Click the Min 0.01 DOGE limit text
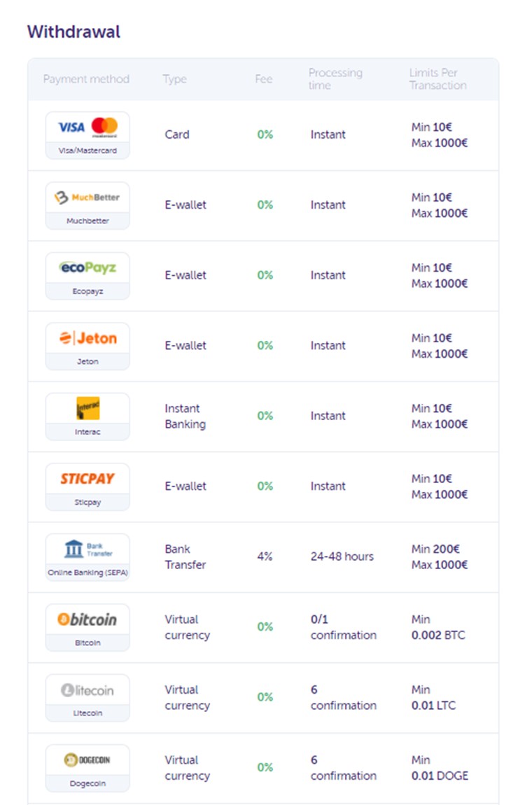 [x=440, y=768]
